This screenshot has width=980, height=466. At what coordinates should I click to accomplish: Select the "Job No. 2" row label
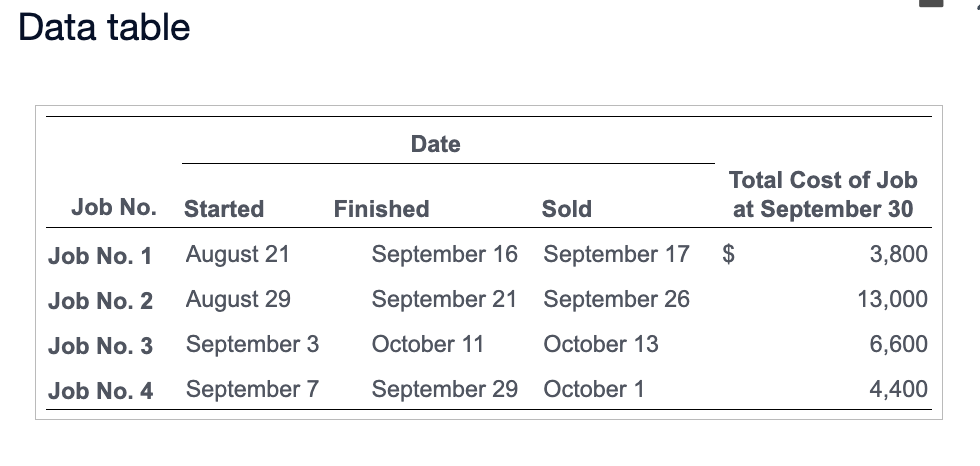tap(100, 300)
